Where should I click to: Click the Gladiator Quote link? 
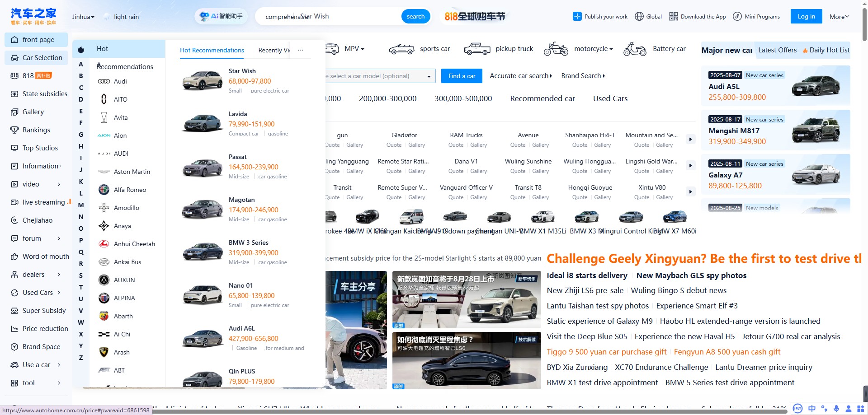394,145
